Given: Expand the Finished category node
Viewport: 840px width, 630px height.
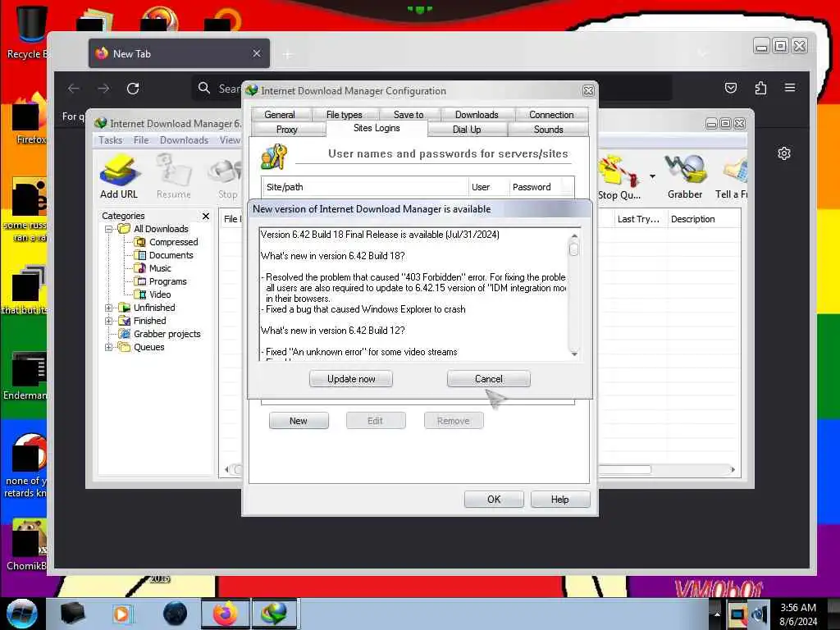Looking at the screenshot, I should coord(108,321).
